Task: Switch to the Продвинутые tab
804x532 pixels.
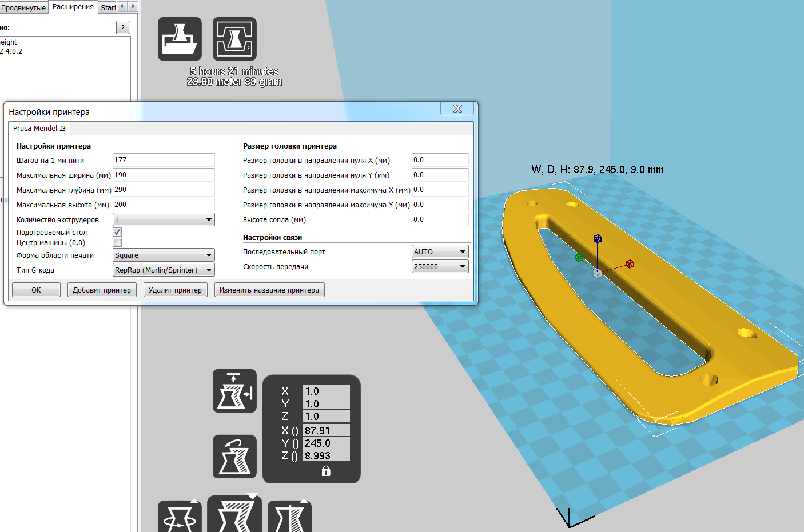Action: pyautogui.click(x=23, y=7)
